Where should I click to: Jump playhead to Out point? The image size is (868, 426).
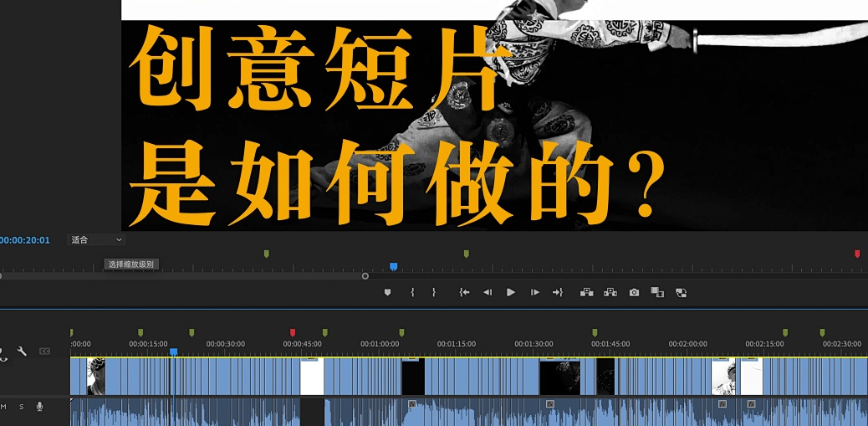tap(558, 292)
